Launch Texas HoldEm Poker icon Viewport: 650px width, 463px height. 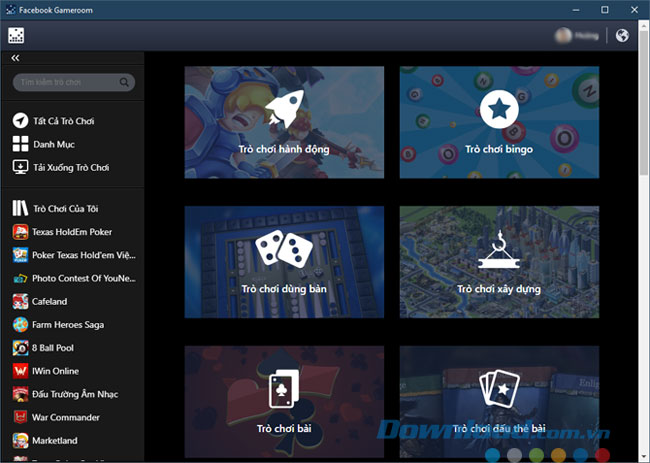click(20, 232)
